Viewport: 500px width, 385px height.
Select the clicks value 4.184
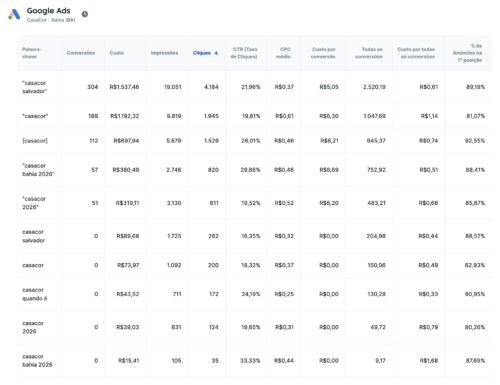coord(211,87)
